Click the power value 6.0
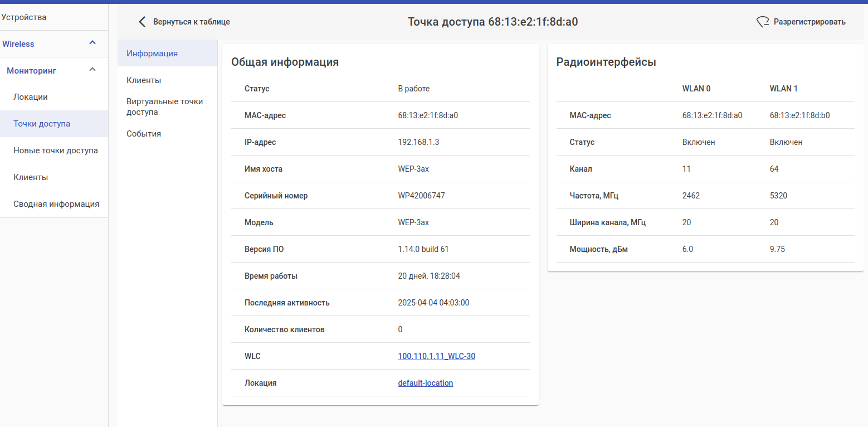This screenshot has height=427, width=868. coord(688,249)
